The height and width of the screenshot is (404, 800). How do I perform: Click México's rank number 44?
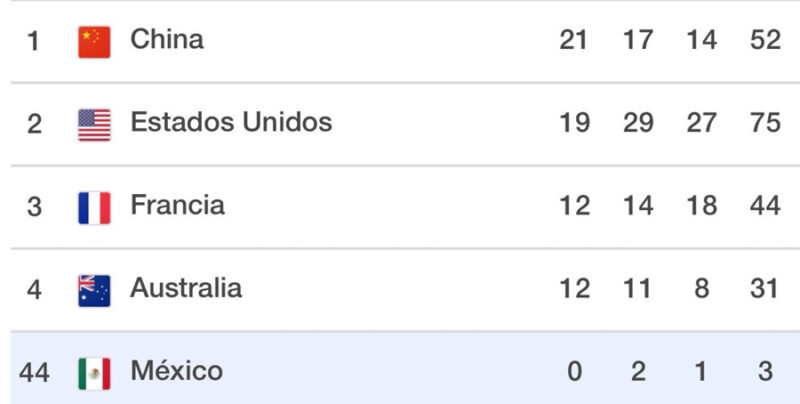34,373
